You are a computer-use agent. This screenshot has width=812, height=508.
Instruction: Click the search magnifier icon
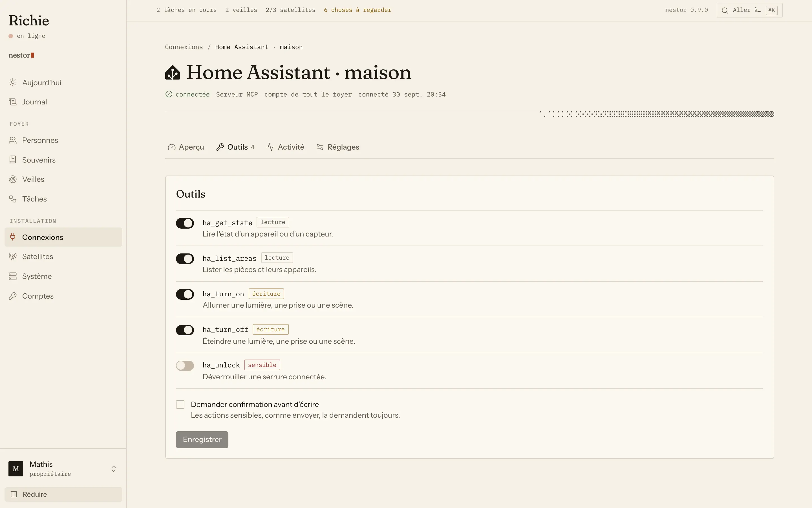(x=725, y=10)
